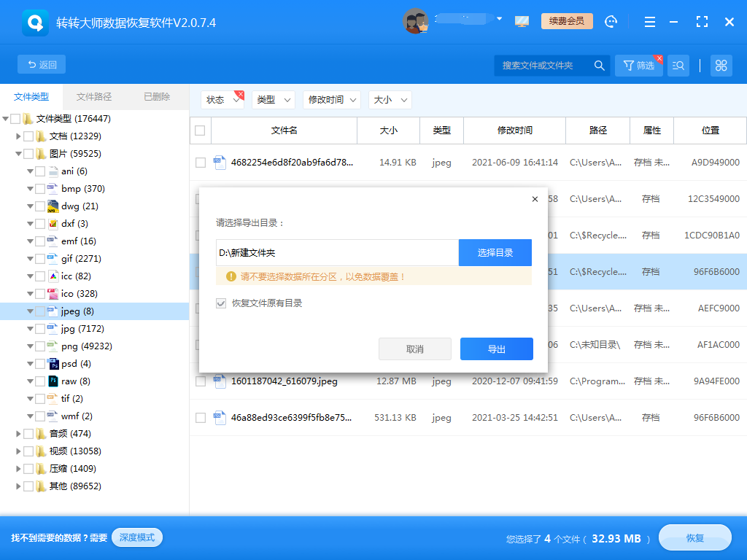Open the 类型 filter dropdown
The image size is (747, 560).
273,100
